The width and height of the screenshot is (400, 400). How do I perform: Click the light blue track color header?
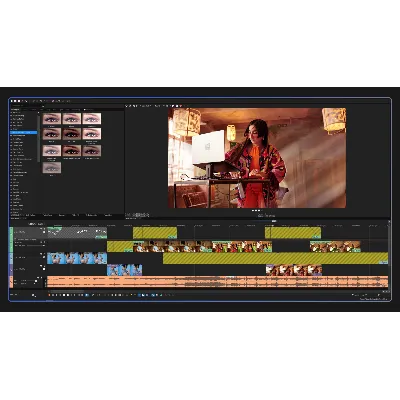11,258
